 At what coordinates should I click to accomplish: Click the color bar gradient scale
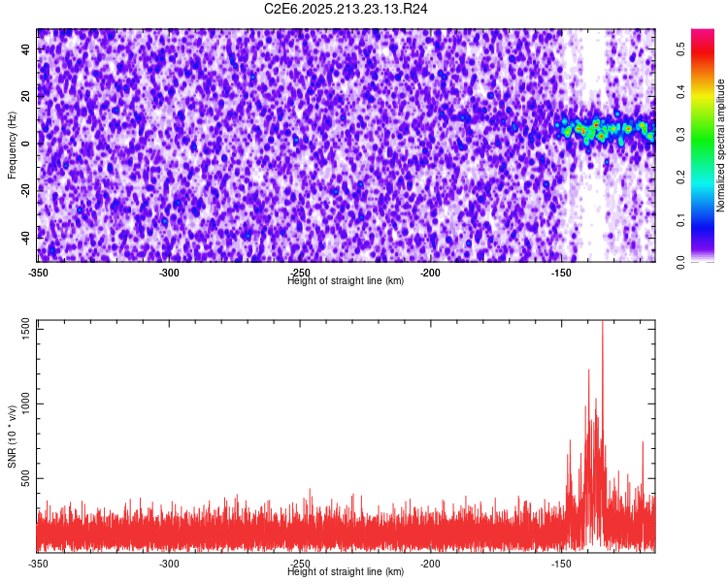pyautogui.click(x=703, y=145)
